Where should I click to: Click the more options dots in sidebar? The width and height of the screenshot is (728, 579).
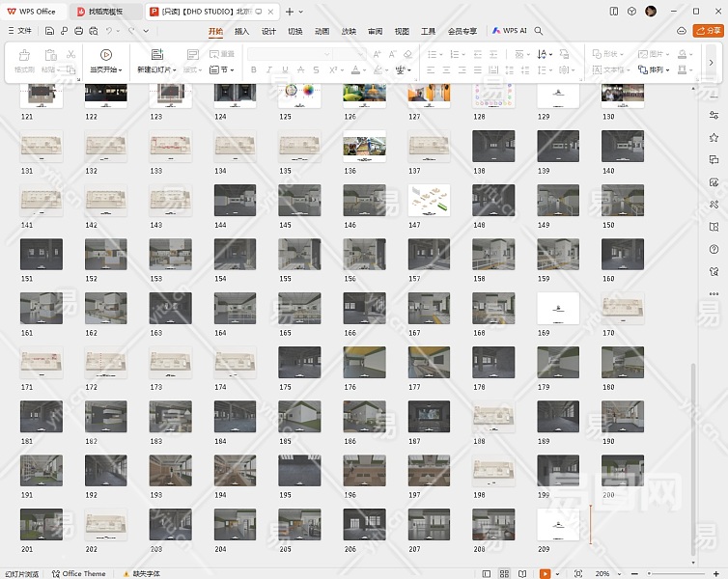tap(714, 294)
